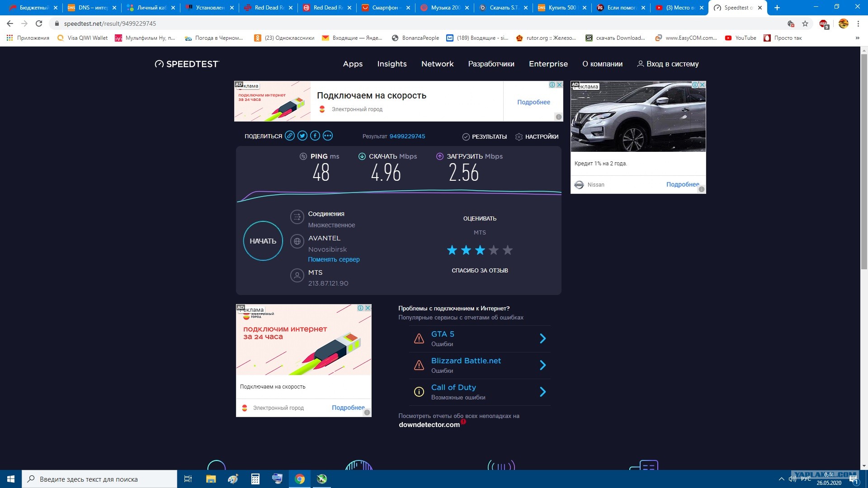The image size is (868, 488).
Task: Open the О компании menu
Action: 602,64
